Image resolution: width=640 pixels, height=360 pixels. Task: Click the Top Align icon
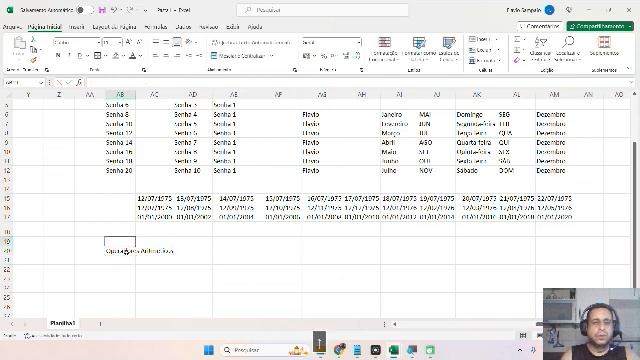coord(156,42)
